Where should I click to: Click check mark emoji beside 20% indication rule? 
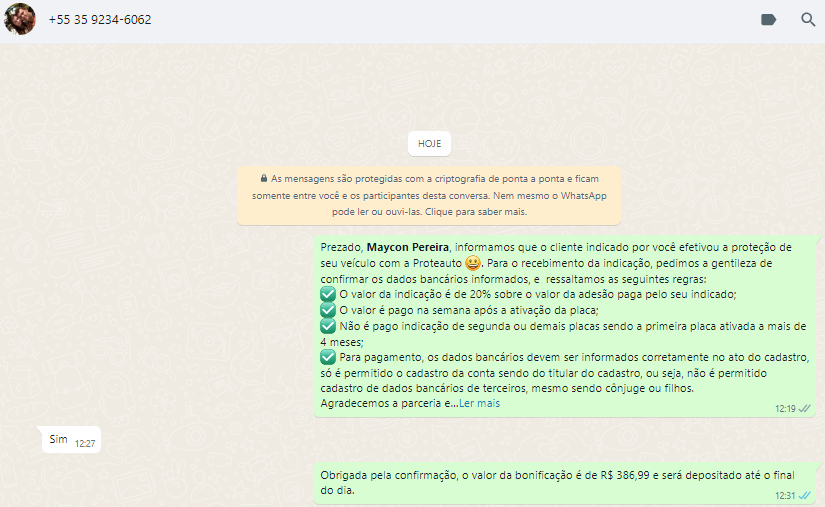pyautogui.click(x=328, y=295)
